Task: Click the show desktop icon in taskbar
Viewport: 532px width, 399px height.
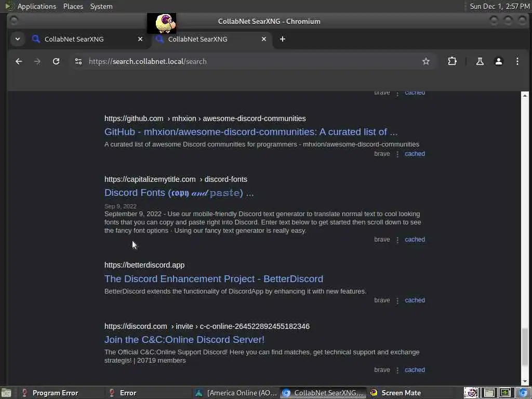Action: [6, 393]
